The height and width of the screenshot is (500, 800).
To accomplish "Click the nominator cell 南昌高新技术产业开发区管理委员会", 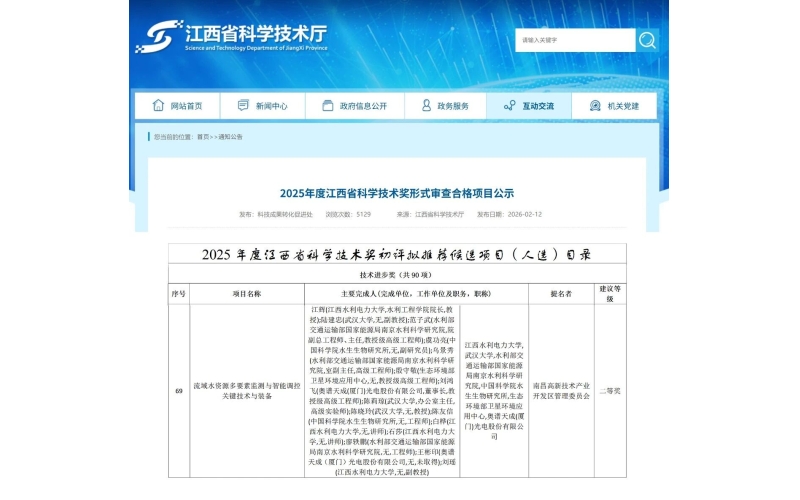I will [561, 391].
